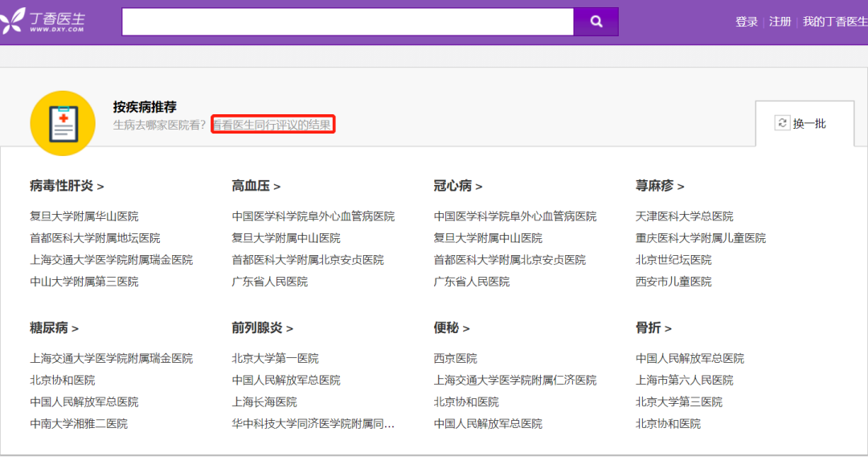Click the 换一批 tab button
This screenshot has height=457, width=868.
[x=805, y=124]
